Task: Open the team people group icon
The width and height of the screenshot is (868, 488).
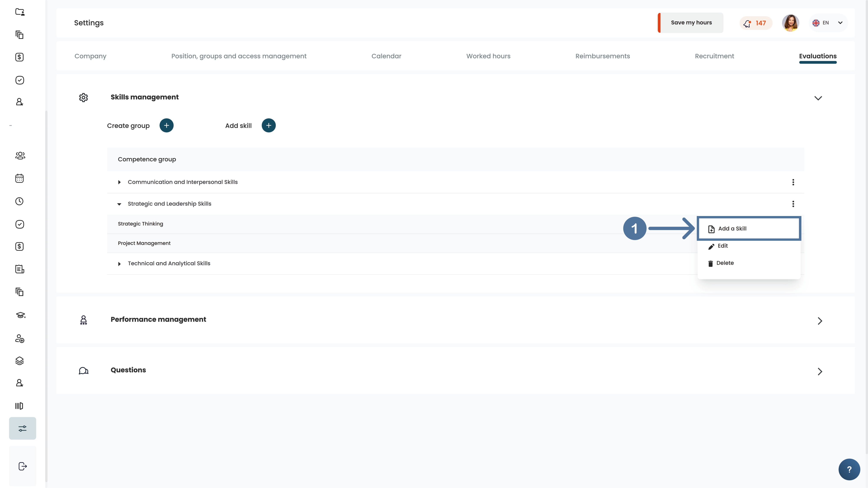Action: 20,156
